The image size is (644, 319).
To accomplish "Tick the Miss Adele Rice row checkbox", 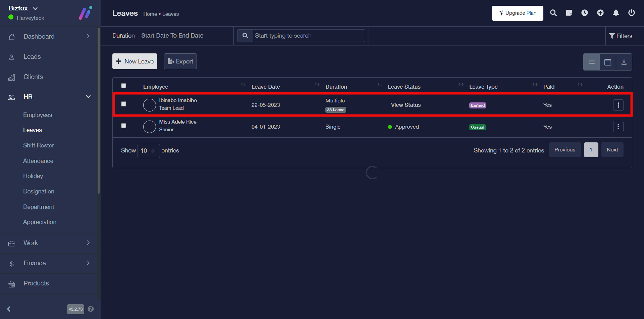I will (x=124, y=126).
